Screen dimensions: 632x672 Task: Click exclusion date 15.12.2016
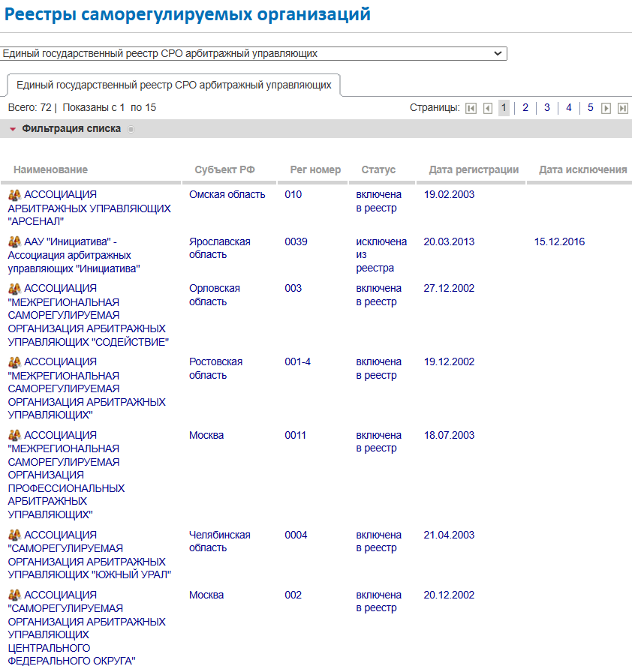[559, 241]
